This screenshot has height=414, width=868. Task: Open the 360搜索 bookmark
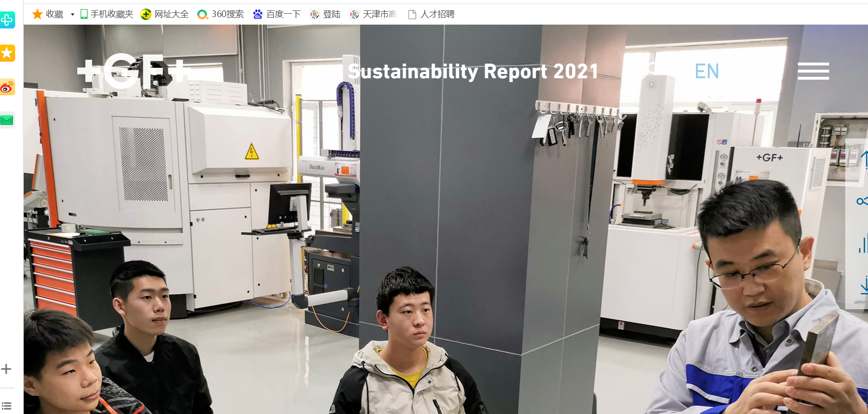coord(220,14)
